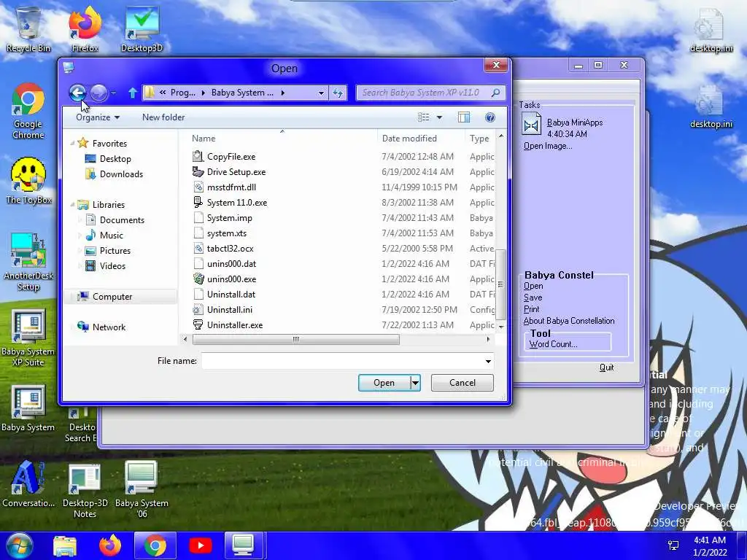Viewport: 747px width, 560px height.
Task: Open Babya System '06 desktop icon
Action: click(142, 489)
